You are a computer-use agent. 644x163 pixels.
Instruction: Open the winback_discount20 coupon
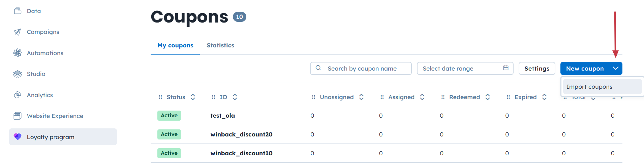click(241, 134)
